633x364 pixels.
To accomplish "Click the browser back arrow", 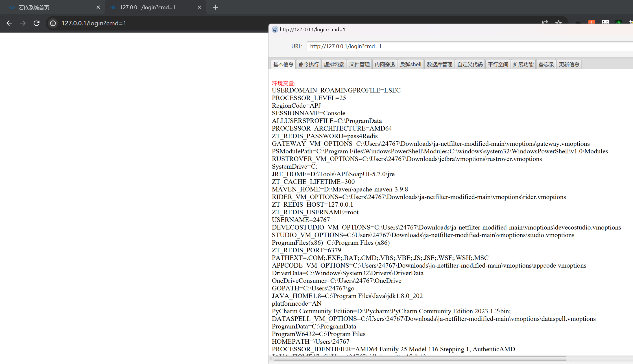I will click(x=9, y=23).
